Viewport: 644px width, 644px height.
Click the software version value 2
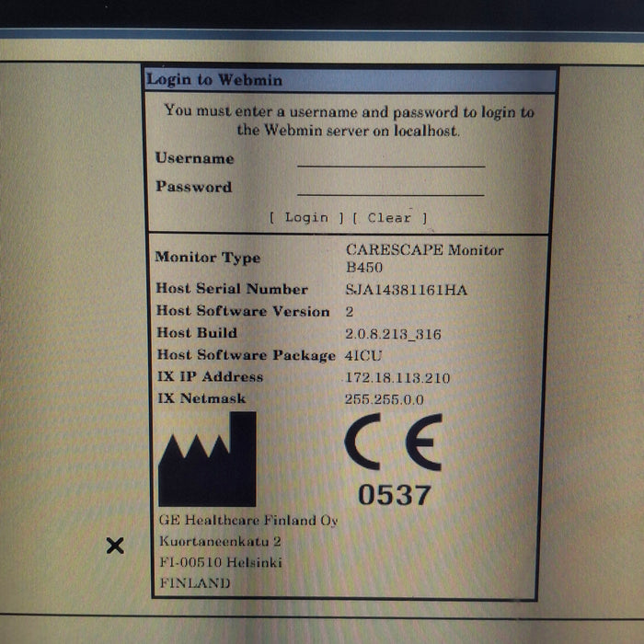point(349,312)
